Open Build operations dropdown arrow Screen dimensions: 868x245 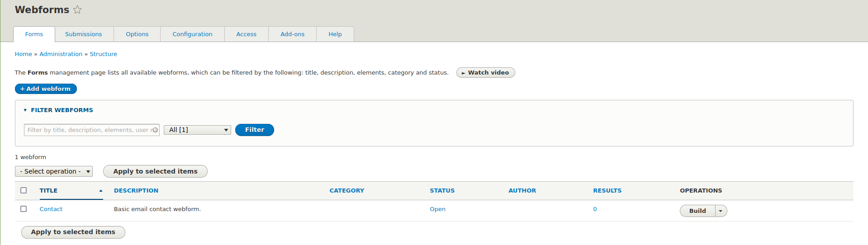point(721,211)
